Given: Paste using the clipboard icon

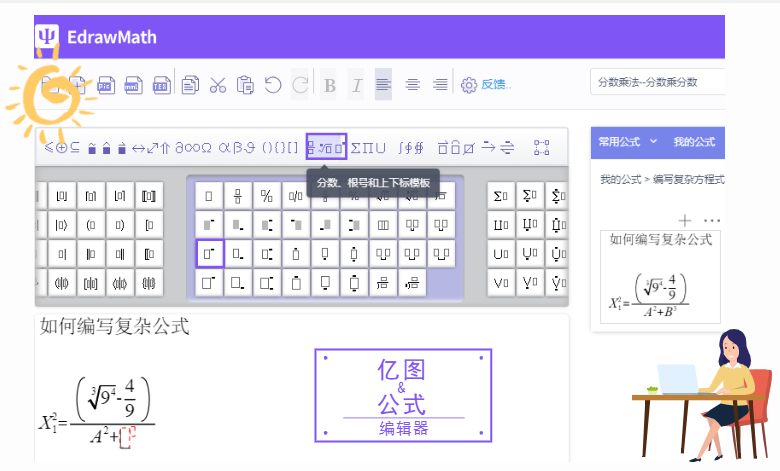Looking at the screenshot, I should coord(245,85).
